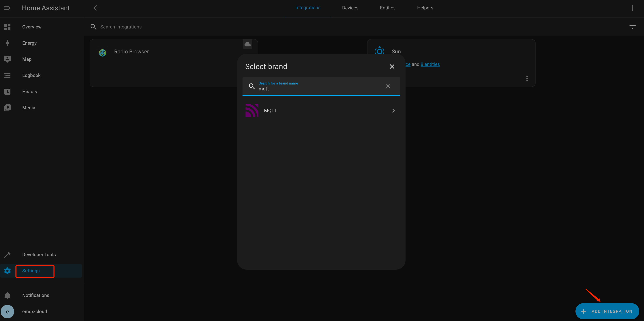Click the emqx-cloud user avatar
644x321 pixels.
[x=8, y=311]
